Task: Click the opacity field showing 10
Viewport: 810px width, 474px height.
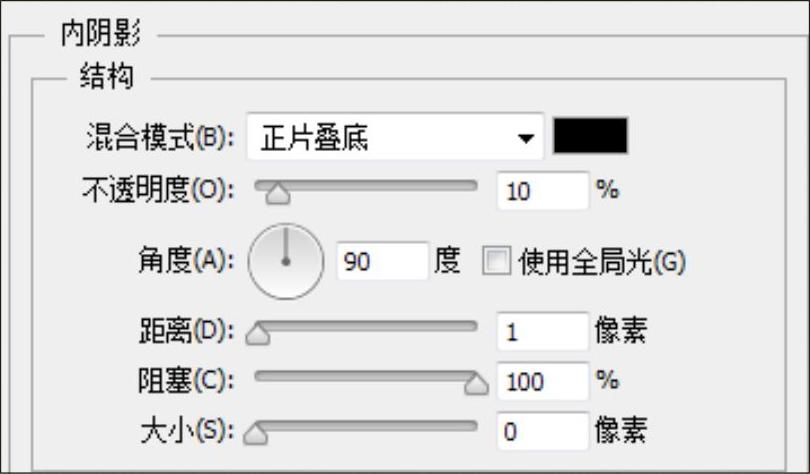Action: pos(541,190)
